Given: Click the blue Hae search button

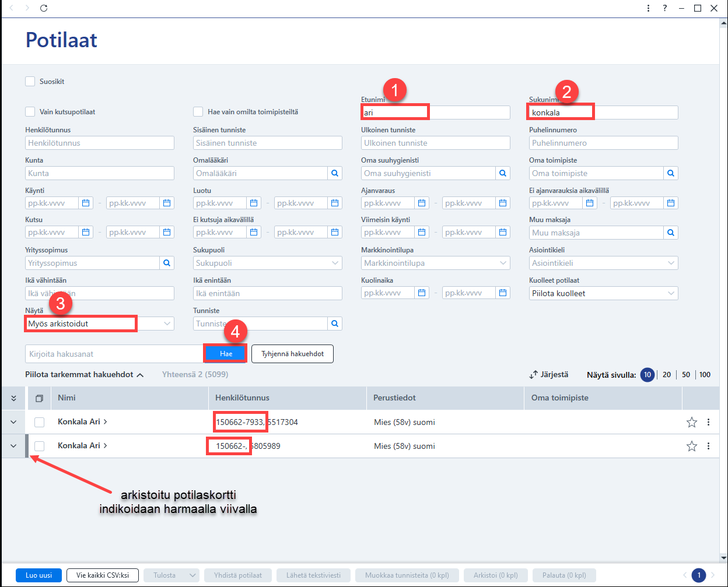Looking at the screenshot, I should tap(226, 354).
